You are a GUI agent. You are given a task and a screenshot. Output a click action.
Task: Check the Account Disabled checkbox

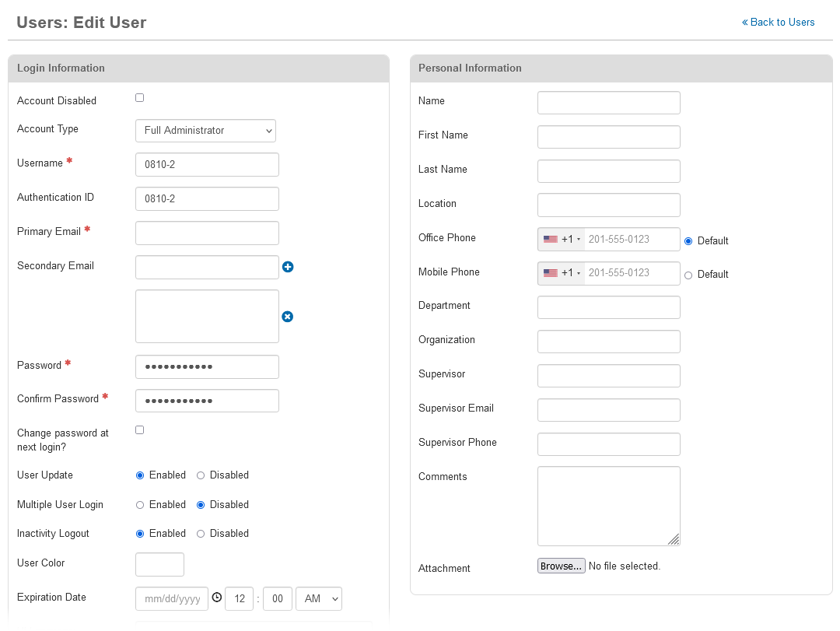click(x=139, y=96)
